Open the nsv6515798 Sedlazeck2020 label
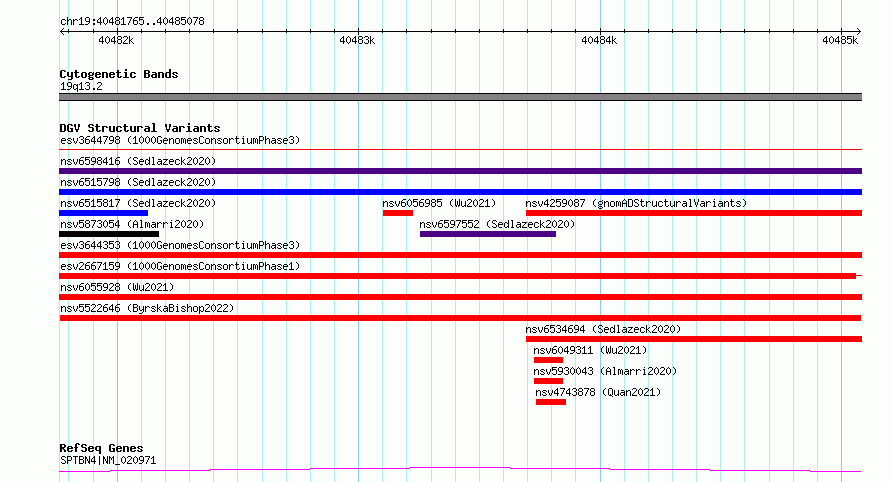Screen dimensions: 890x482 coord(138,182)
